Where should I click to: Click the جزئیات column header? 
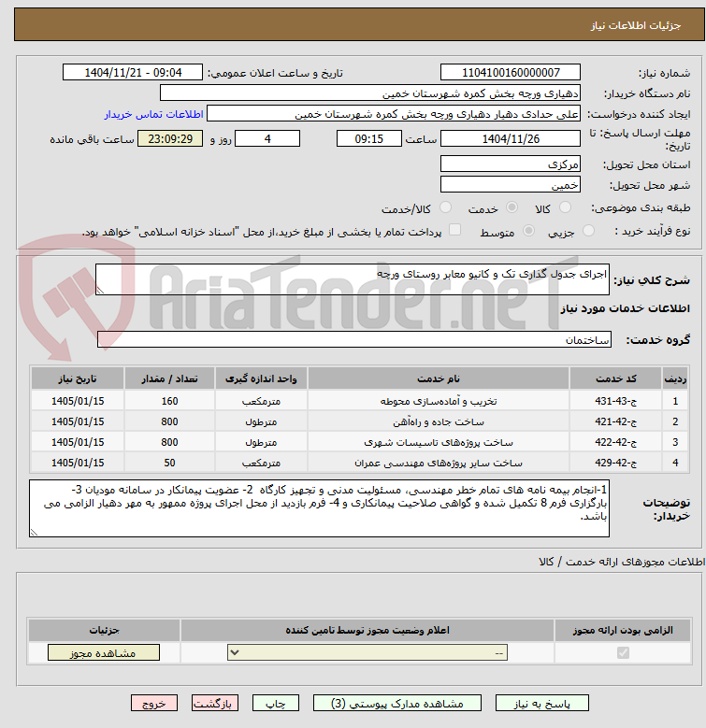[x=104, y=630]
